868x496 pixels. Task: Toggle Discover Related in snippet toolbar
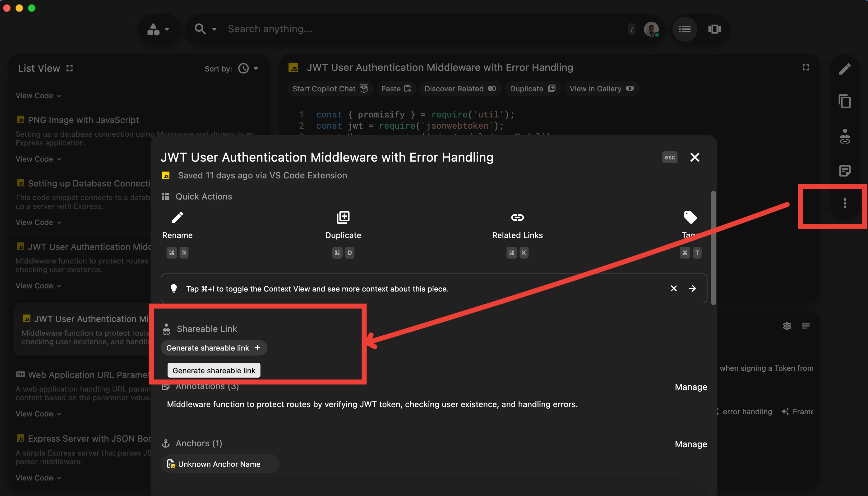pos(460,89)
